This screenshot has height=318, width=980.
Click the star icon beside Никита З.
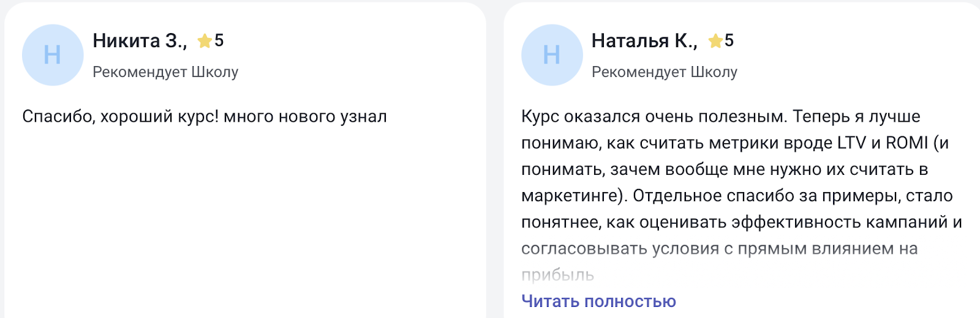pyautogui.click(x=205, y=41)
